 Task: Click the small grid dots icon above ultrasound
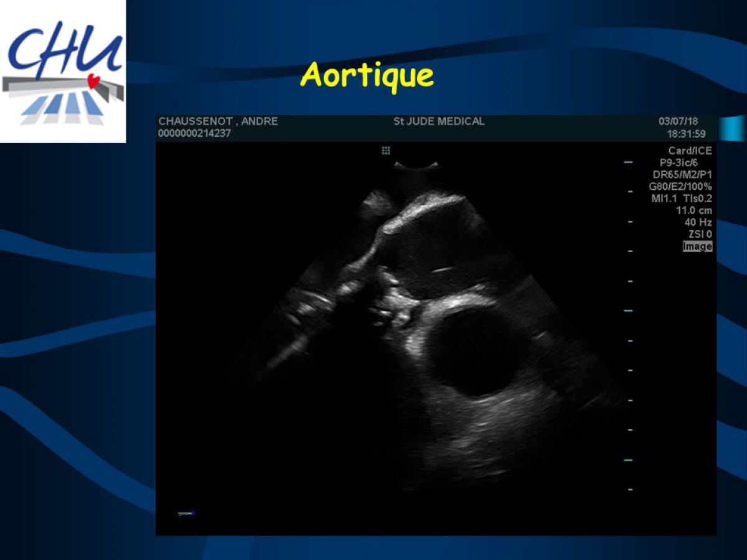(x=386, y=151)
